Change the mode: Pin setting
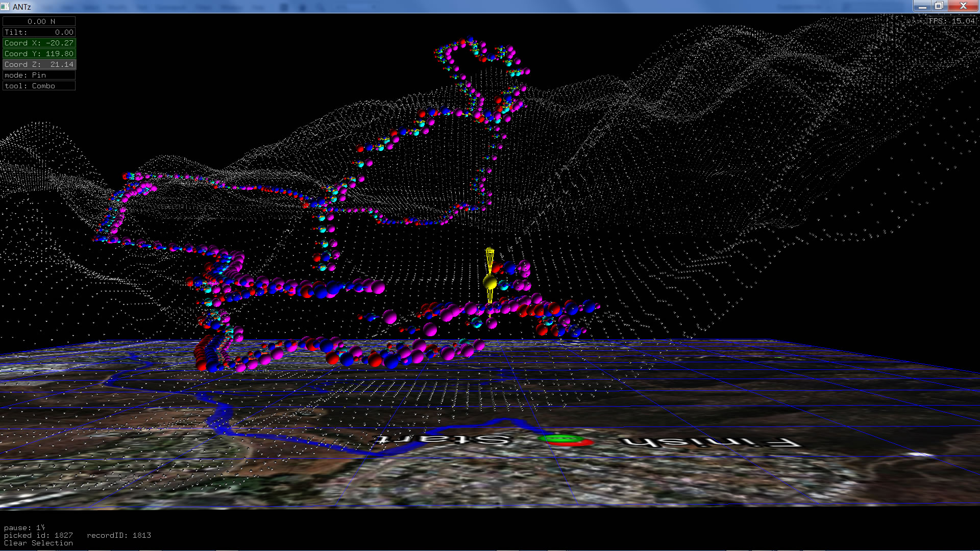This screenshot has width=980, height=551. [39, 75]
